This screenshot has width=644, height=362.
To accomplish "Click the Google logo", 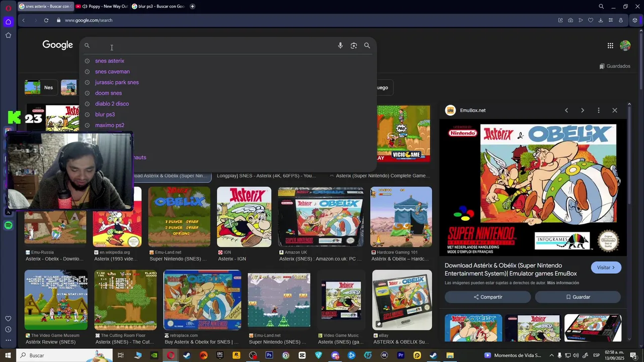I will click(57, 45).
